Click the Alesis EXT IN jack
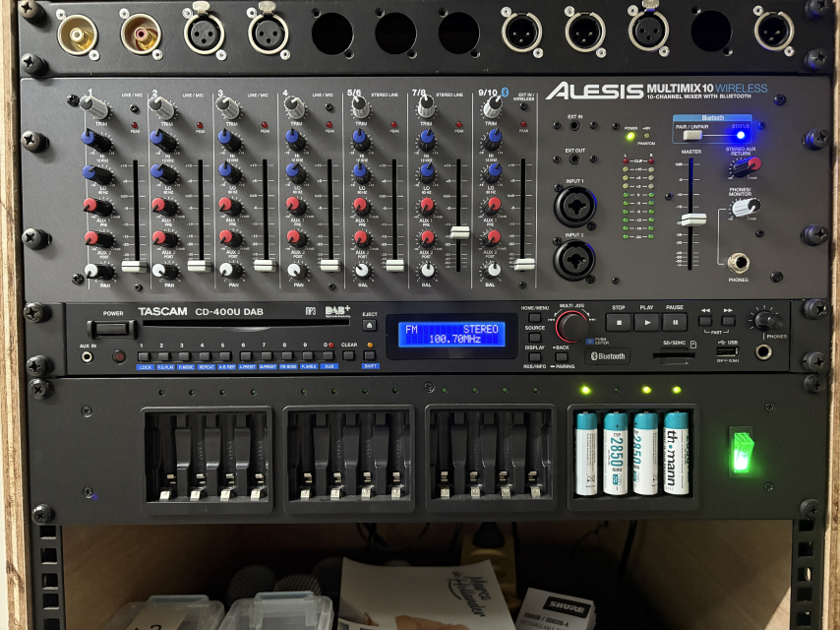The height and width of the screenshot is (630, 840). [574, 127]
